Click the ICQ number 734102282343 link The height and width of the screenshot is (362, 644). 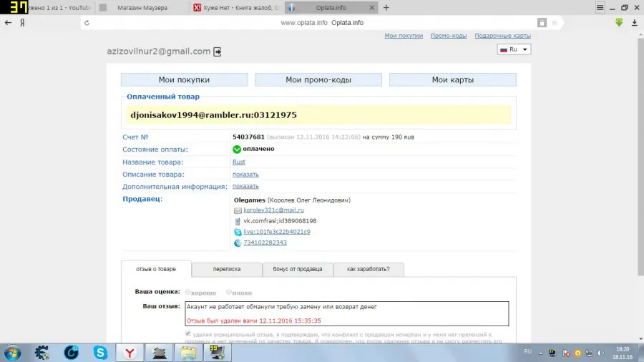coord(265,243)
